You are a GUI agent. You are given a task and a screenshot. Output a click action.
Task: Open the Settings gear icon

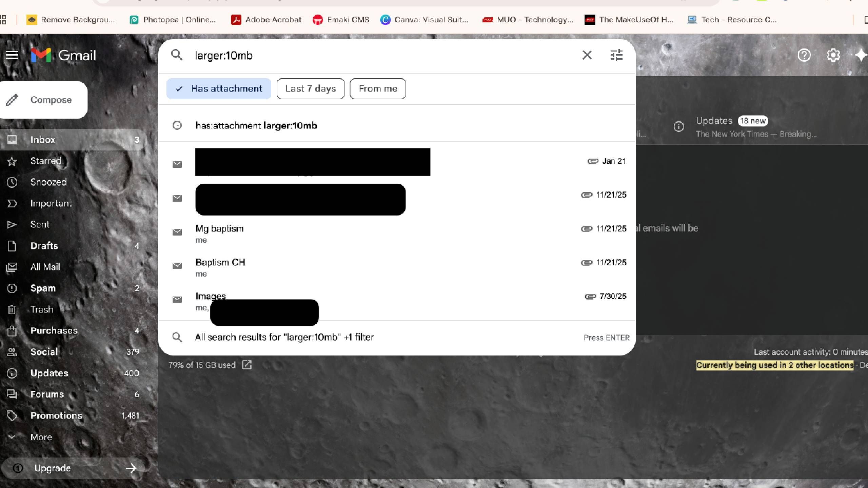[x=833, y=55]
